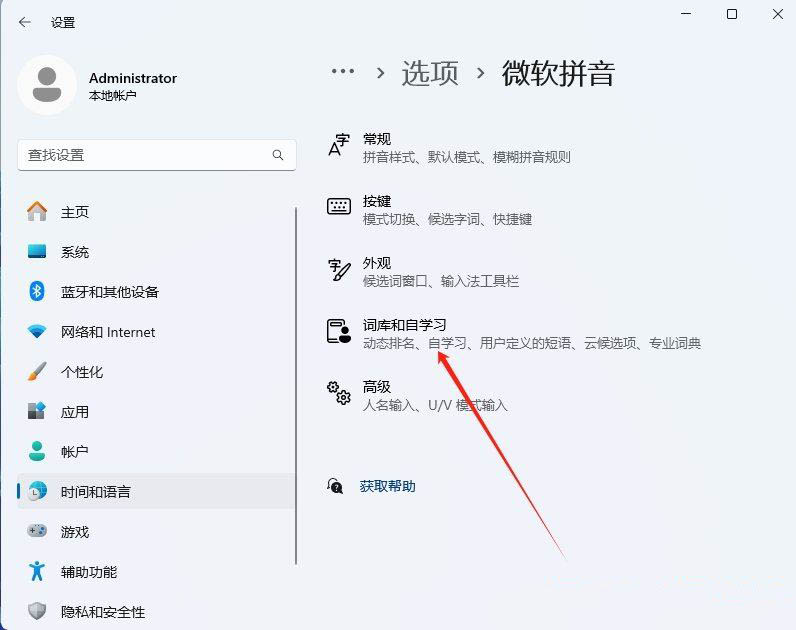Image resolution: width=796 pixels, height=630 pixels.
Task: Open 辅助功能 section
Action: coord(156,572)
